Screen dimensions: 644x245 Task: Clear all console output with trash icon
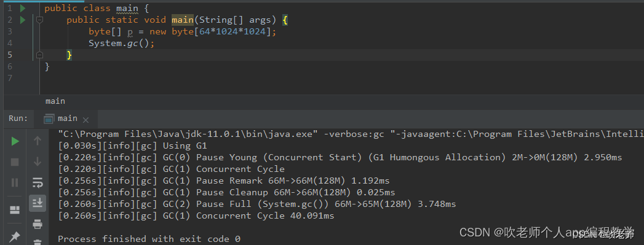38,242
